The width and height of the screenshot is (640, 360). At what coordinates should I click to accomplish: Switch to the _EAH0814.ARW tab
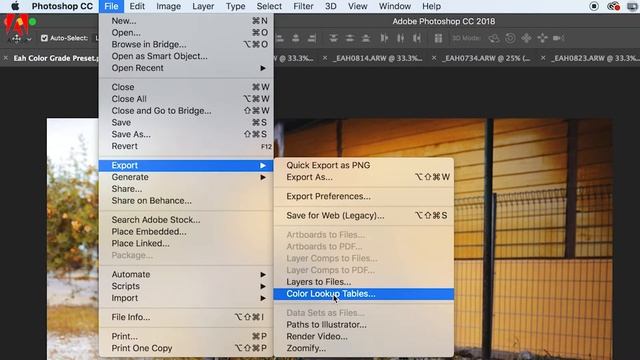[x=378, y=58]
